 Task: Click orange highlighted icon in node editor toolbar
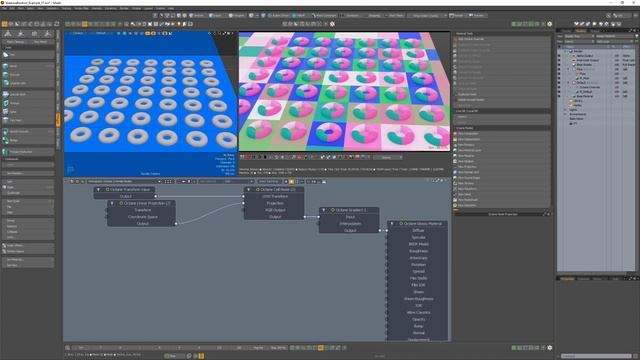tap(291, 181)
